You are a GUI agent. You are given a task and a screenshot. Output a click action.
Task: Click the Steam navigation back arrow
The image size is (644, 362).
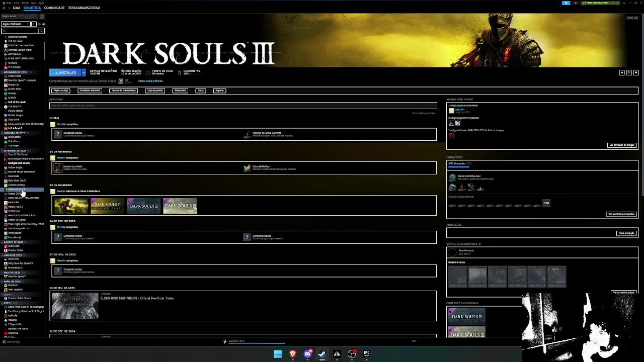[x=4, y=8]
